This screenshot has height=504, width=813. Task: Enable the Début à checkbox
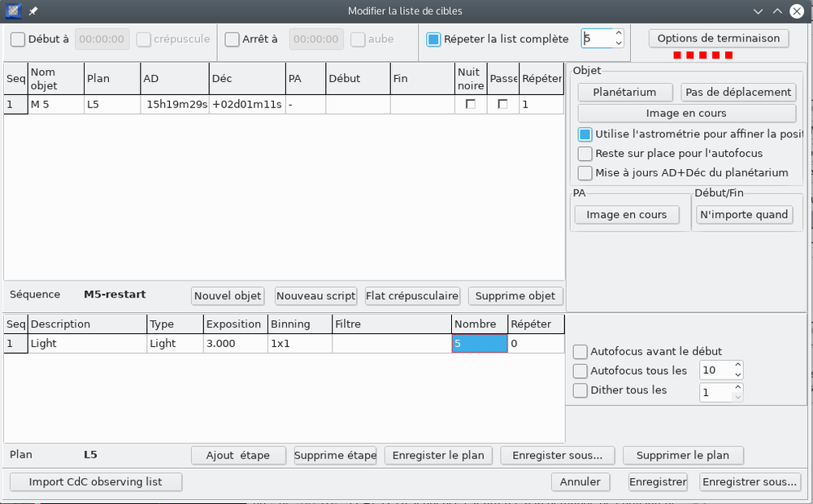pyautogui.click(x=18, y=39)
